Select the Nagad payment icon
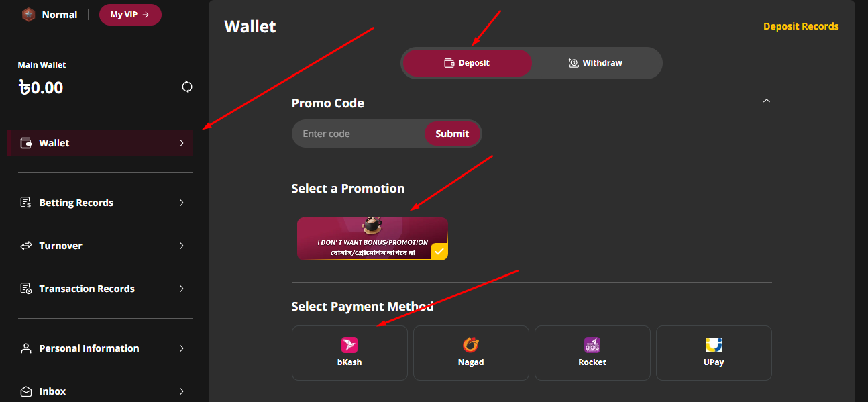The image size is (868, 402). click(471, 345)
